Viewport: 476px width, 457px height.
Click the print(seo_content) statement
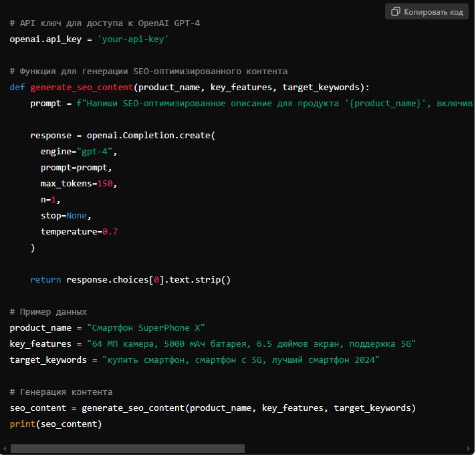coord(55,424)
